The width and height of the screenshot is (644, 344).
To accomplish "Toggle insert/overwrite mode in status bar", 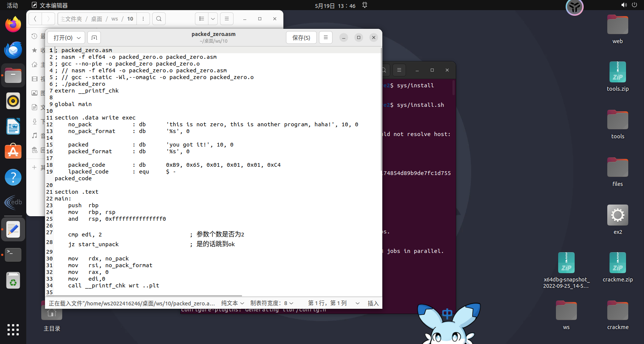I will click(373, 303).
